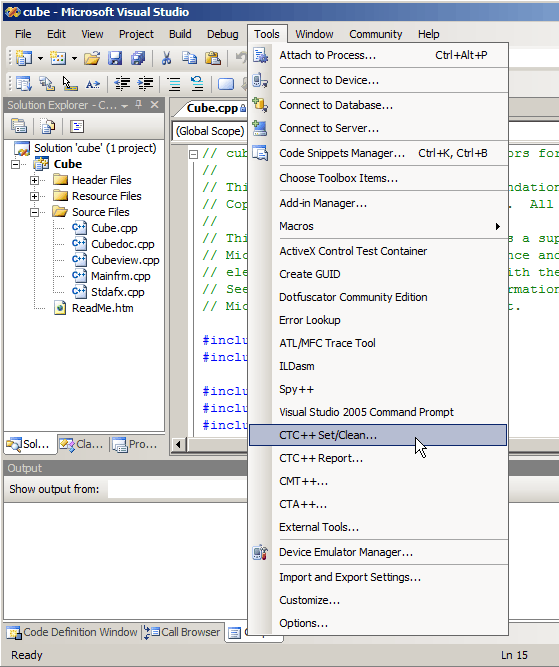Select Mainfrm.cpp in the tree
559x667 pixels.
(x=121, y=276)
